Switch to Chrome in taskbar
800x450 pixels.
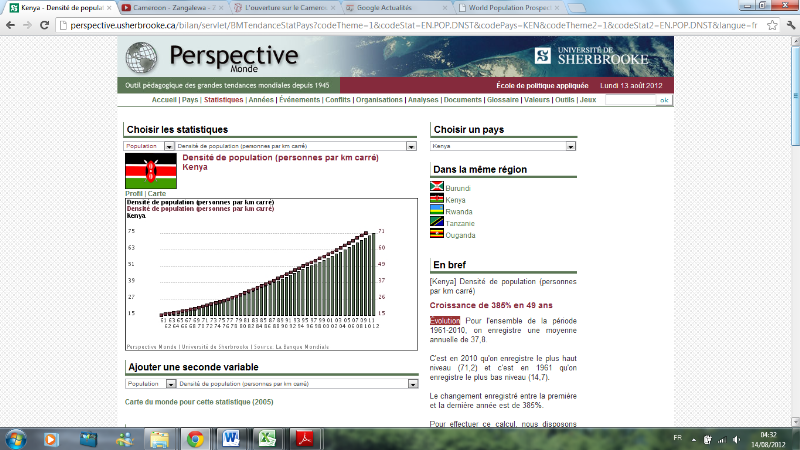tap(194, 439)
